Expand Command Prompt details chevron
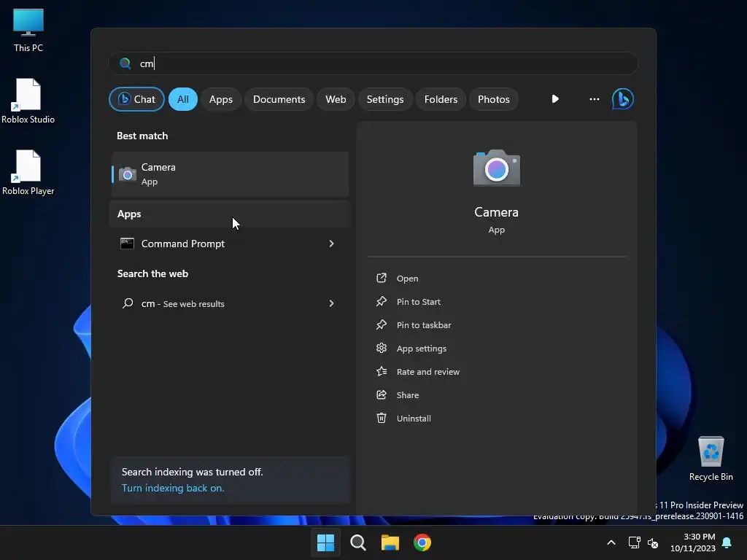The width and height of the screenshot is (747, 560). 332,244
